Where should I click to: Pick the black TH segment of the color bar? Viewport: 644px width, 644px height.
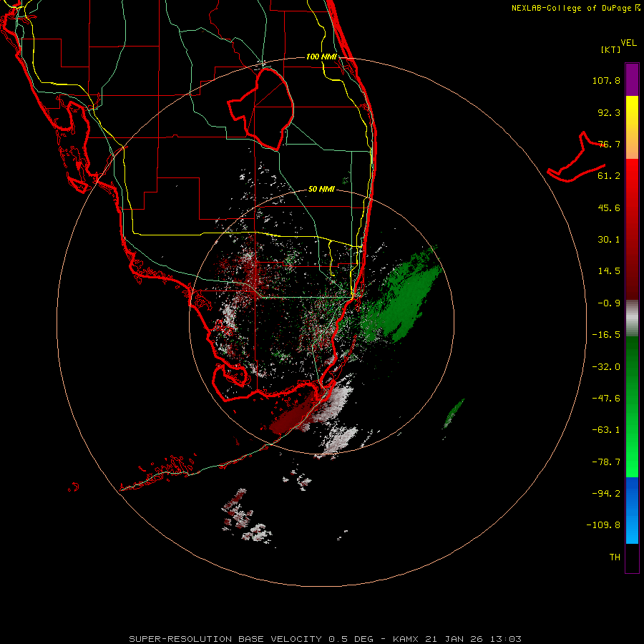(x=632, y=557)
